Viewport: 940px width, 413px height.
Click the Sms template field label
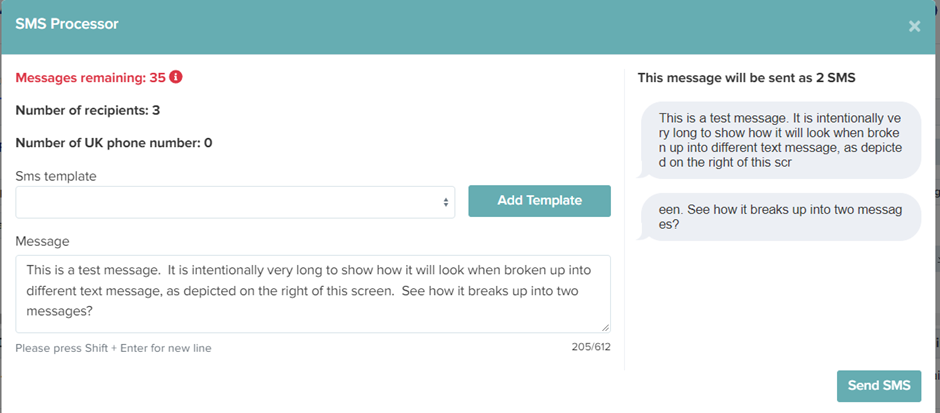(x=56, y=176)
